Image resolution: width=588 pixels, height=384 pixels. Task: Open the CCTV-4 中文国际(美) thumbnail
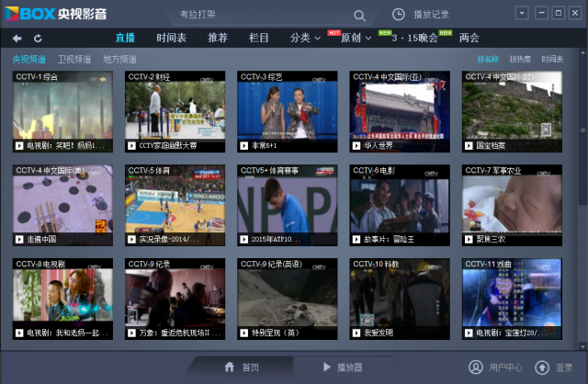coord(62,205)
